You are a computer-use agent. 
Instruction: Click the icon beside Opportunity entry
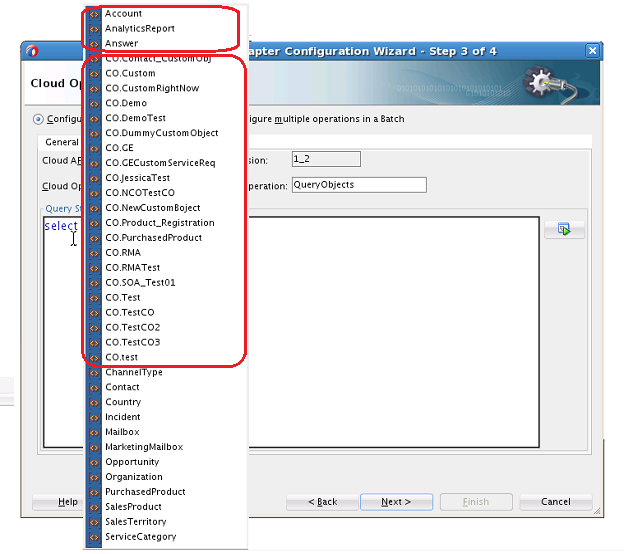(x=94, y=462)
